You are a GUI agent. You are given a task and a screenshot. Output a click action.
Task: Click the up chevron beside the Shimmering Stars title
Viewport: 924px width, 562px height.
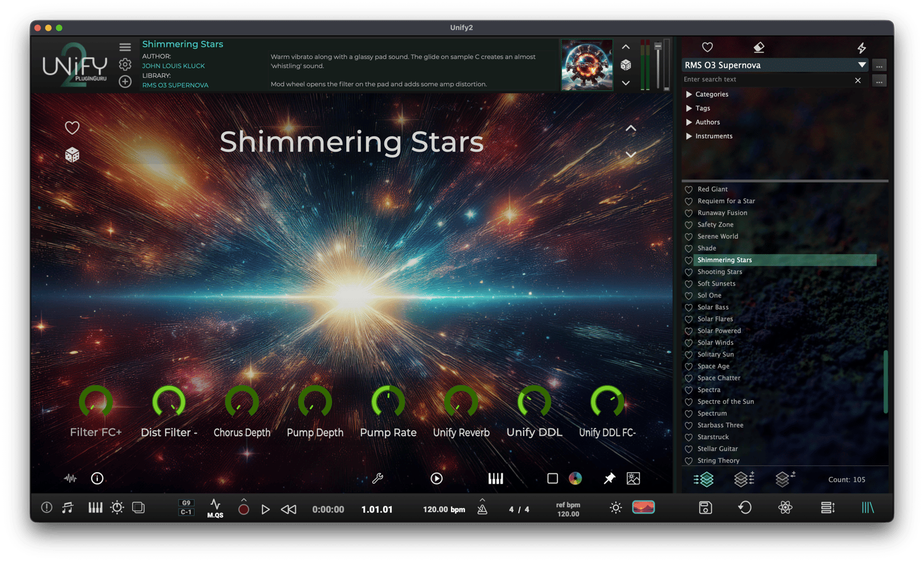pos(631,128)
